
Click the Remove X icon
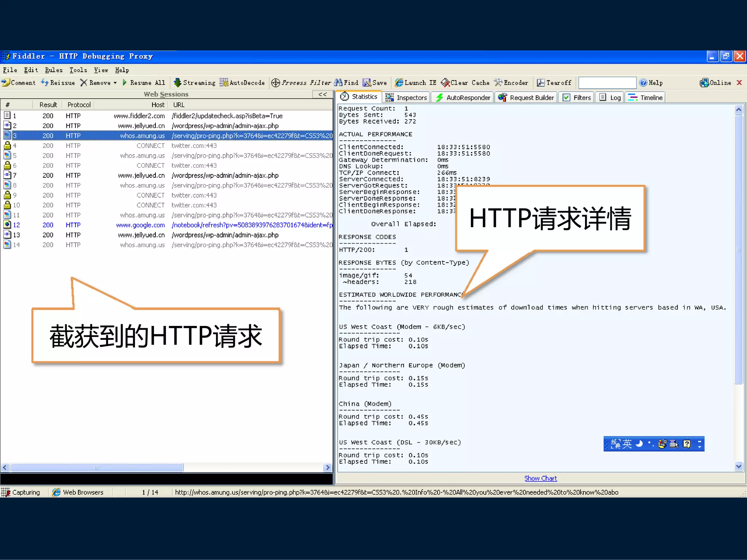84,83
